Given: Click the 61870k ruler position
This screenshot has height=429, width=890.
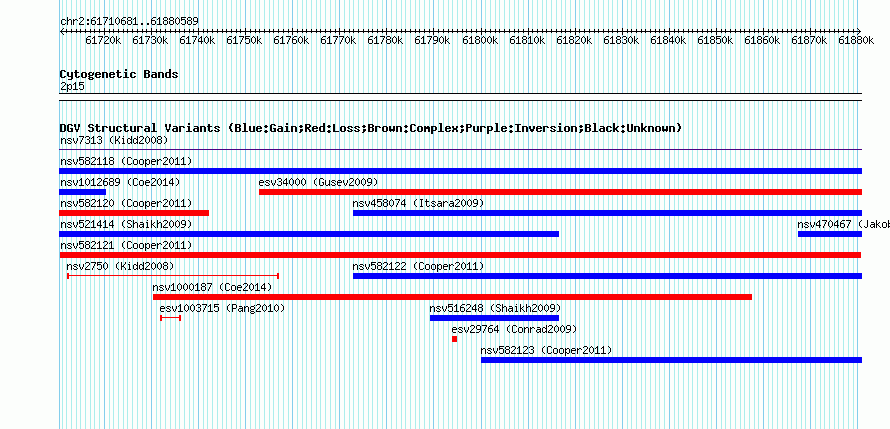Looking at the screenshot, I should 809,40.
